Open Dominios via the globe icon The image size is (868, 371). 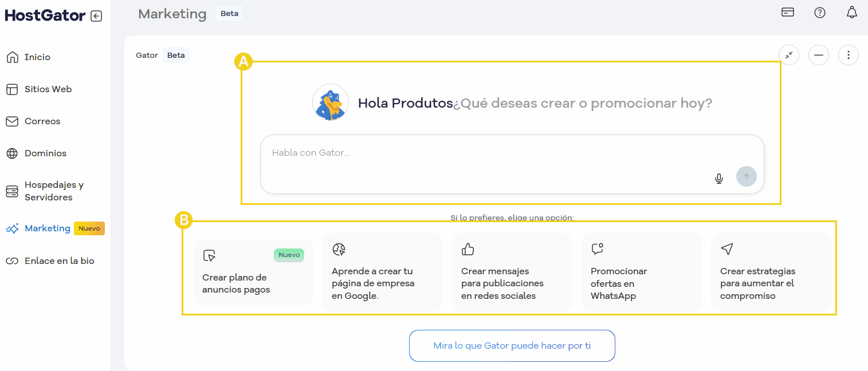(x=12, y=153)
